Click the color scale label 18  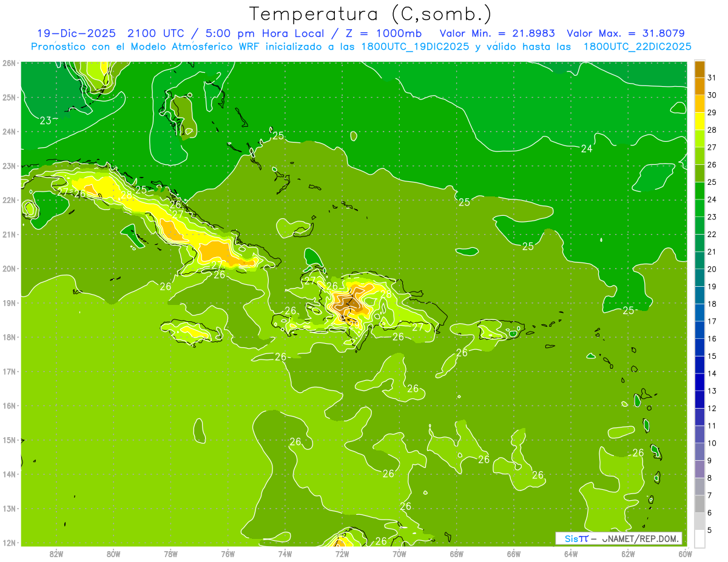(712, 304)
